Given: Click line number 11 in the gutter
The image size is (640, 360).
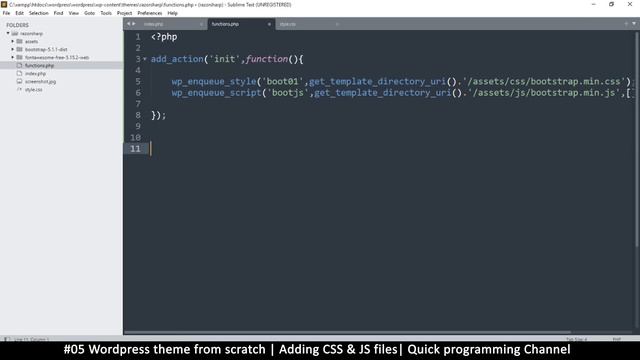Looking at the screenshot, I should [136, 149].
